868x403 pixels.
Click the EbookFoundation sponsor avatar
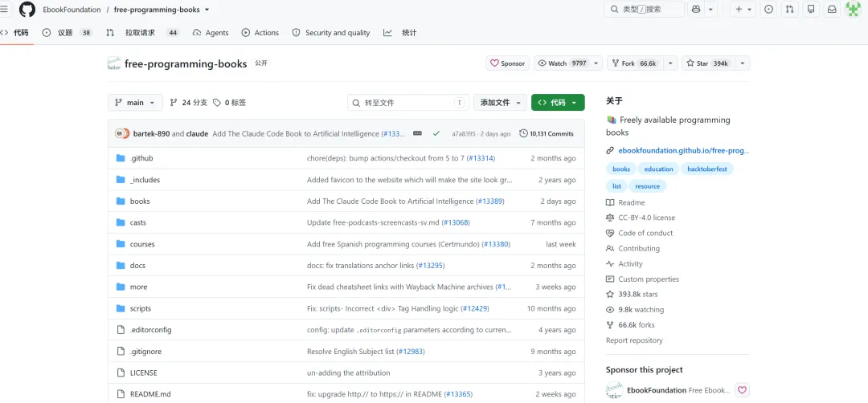[615, 390]
